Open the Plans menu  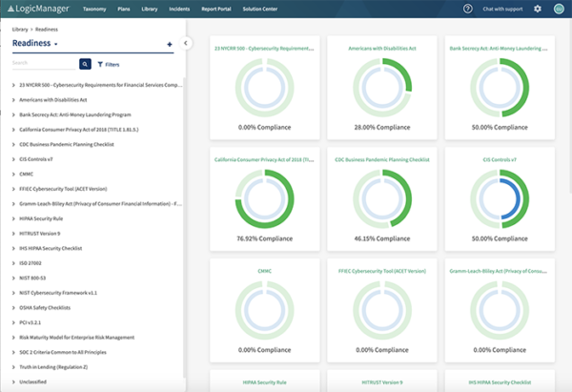(x=124, y=9)
